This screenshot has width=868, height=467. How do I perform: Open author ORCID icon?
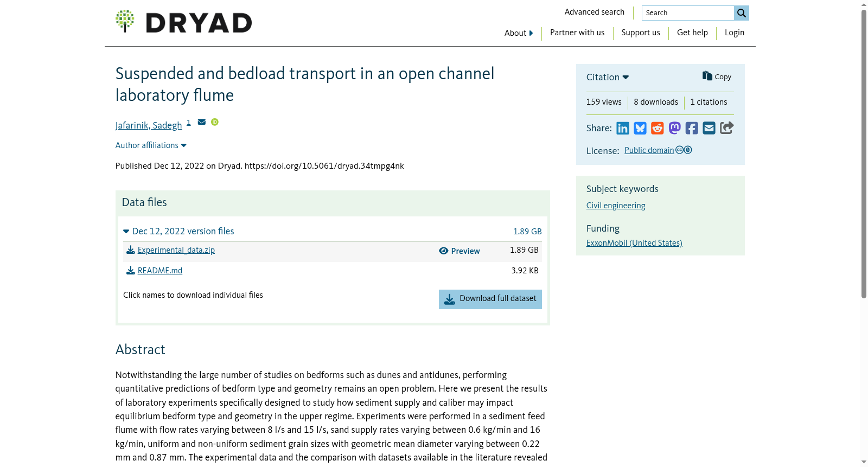coord(215,122)
